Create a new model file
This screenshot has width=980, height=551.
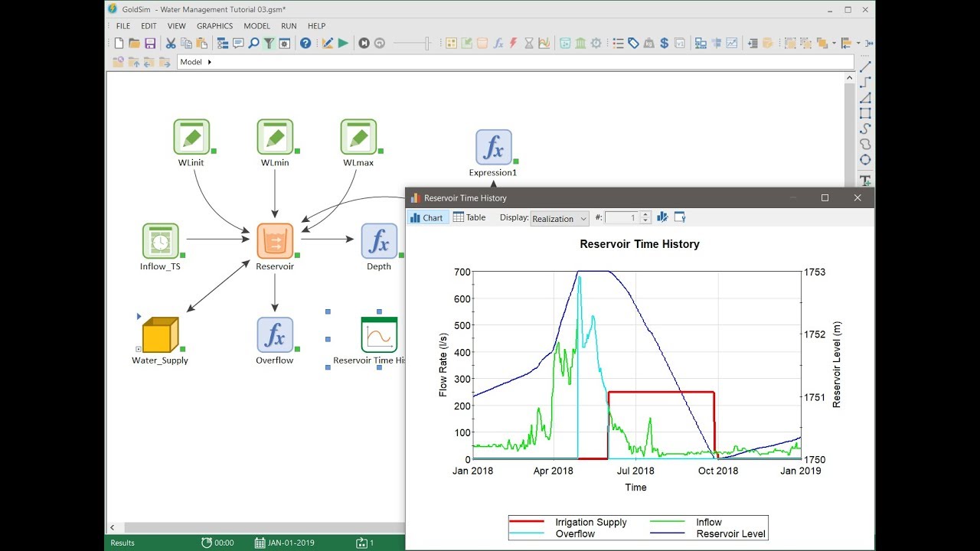click(119, 44)
